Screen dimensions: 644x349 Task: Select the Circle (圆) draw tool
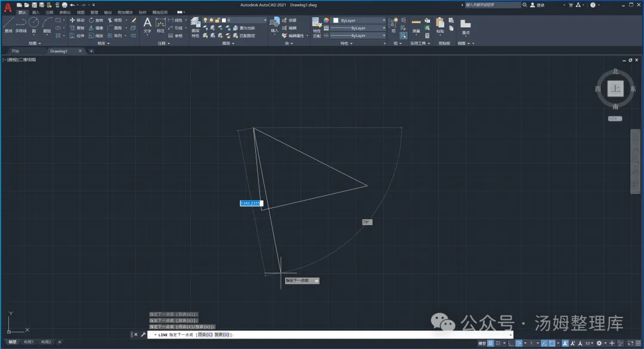pos(33,25)
